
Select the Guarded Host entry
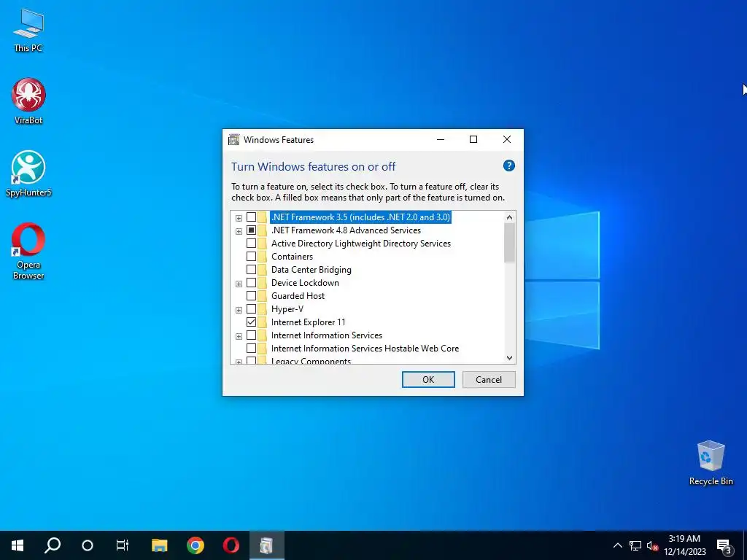298,296
